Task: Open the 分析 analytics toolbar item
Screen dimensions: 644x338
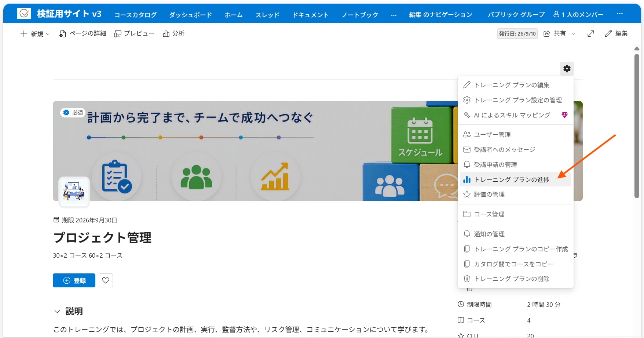Action: pyautogui.click(x=174, y=34)
